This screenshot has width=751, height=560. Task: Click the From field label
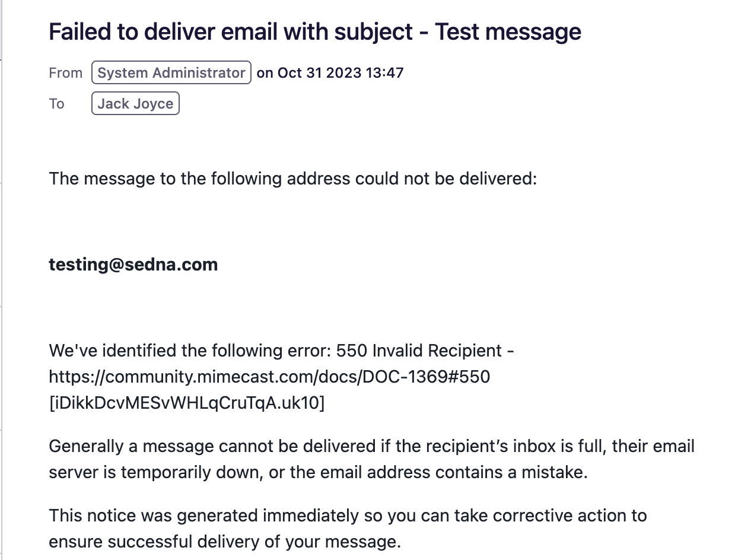[x=65, y=73]
